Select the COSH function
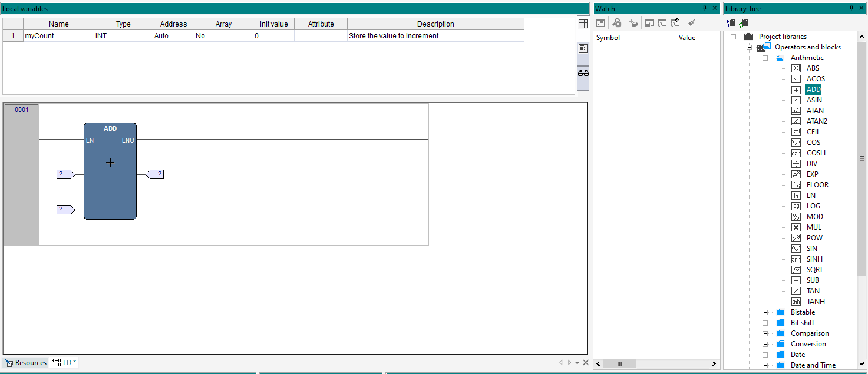The height and width of the screenshot is (374, 868). [816, 153]
